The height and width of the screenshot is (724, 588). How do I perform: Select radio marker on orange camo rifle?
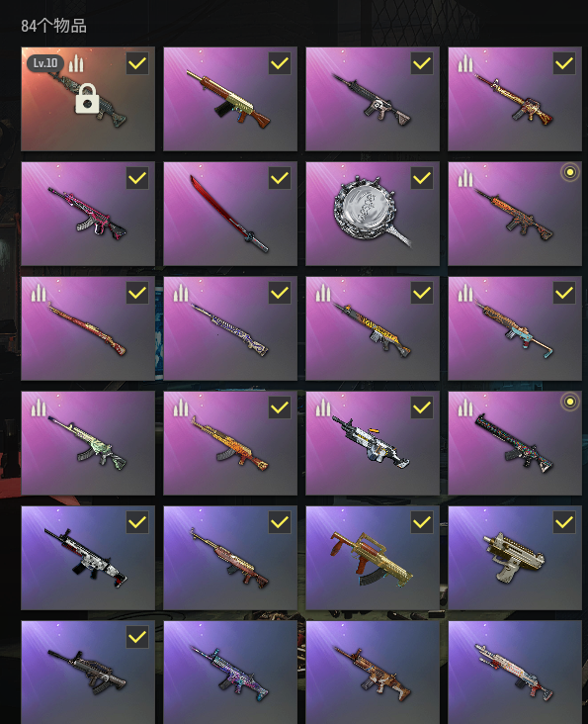[570, 172]
